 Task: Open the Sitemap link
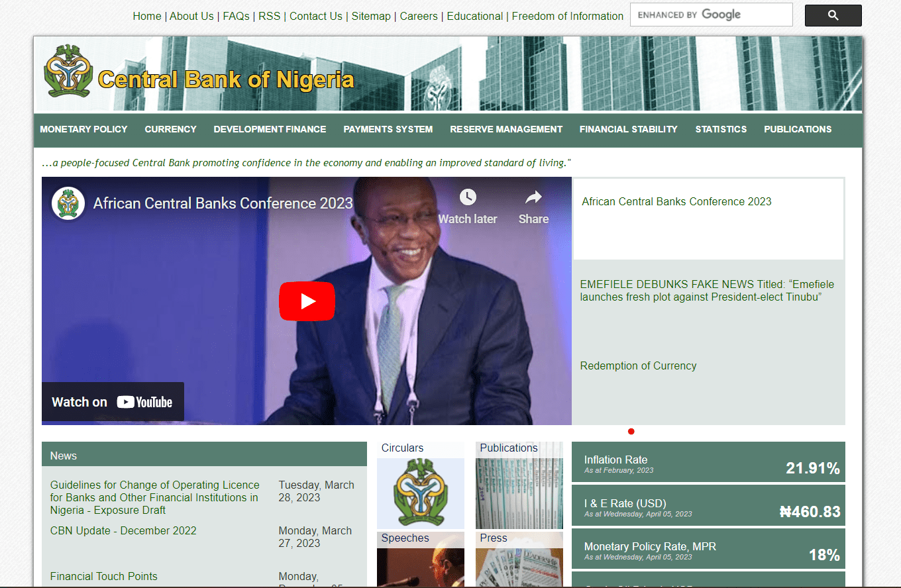[x=371, y=16]
